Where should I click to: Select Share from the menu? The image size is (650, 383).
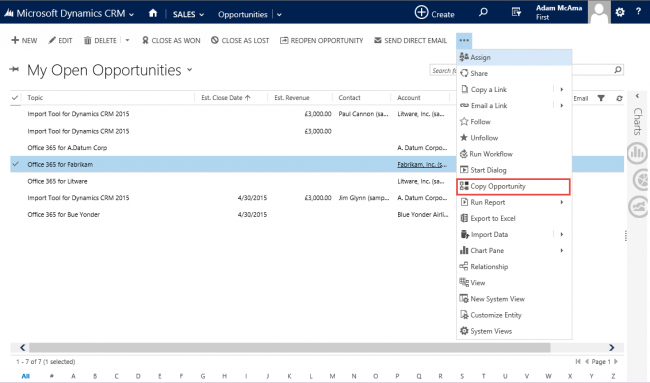coord(514,73)
